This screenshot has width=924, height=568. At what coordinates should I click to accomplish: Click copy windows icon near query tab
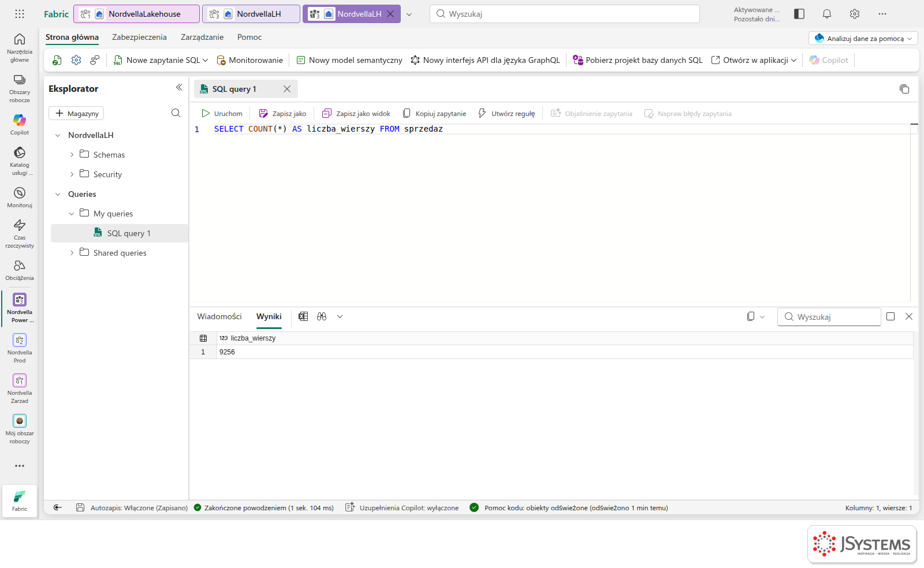(x=904, y=89)
